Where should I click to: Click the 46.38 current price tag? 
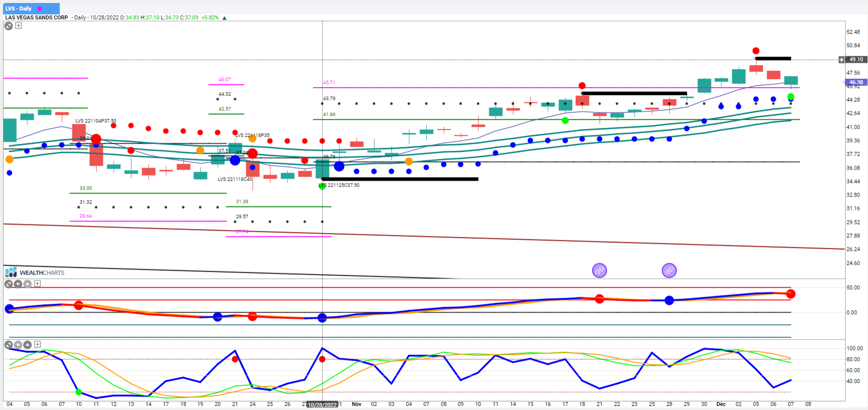point(857,83)
